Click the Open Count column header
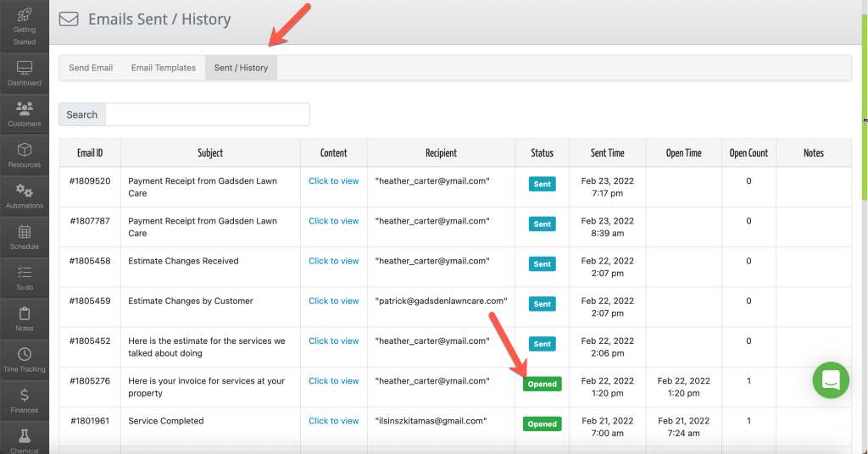The width and height of the screenshot is (868, 454). tap(748, 152)
